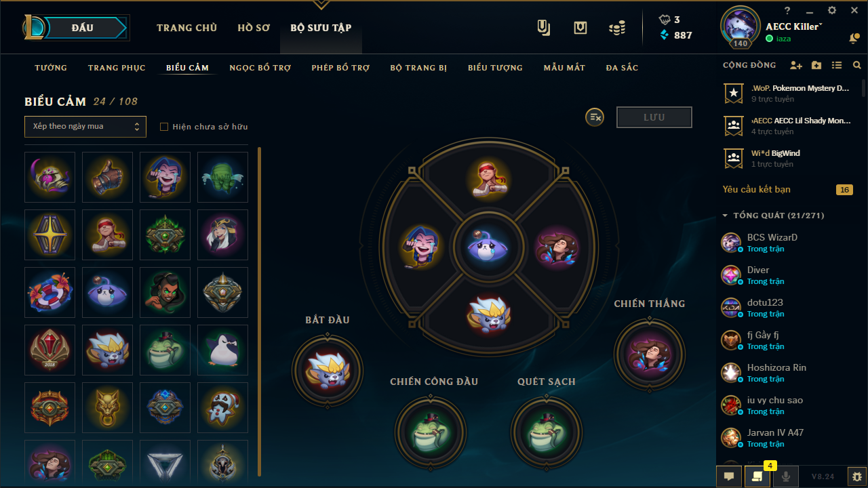Screen dimensions: 868x488
Task: Open the notifications bell icon
Action: point(854,39)
